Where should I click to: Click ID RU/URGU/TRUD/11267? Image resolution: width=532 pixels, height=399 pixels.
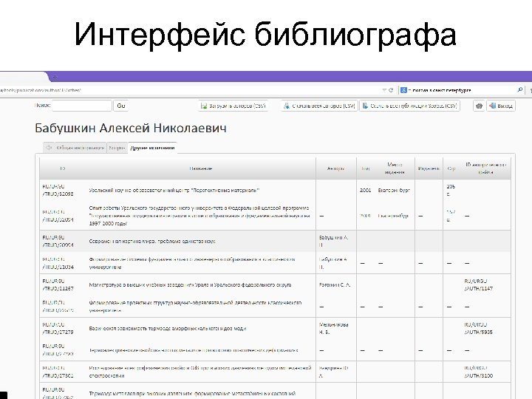coord(58,284)
